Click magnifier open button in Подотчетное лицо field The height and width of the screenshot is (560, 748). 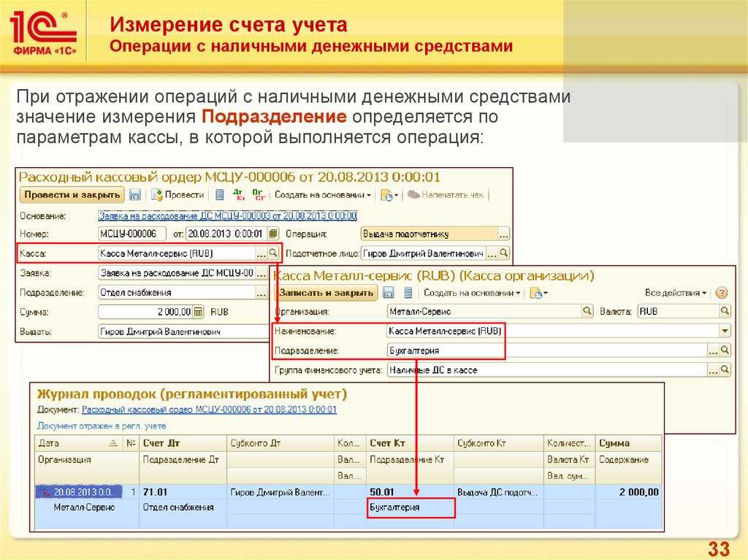[504, 253]
